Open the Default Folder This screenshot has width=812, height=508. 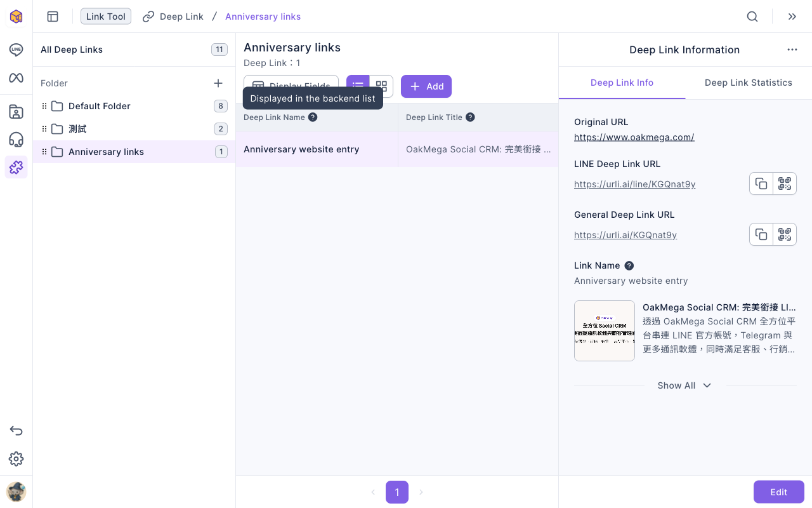(x=134, y=106)
